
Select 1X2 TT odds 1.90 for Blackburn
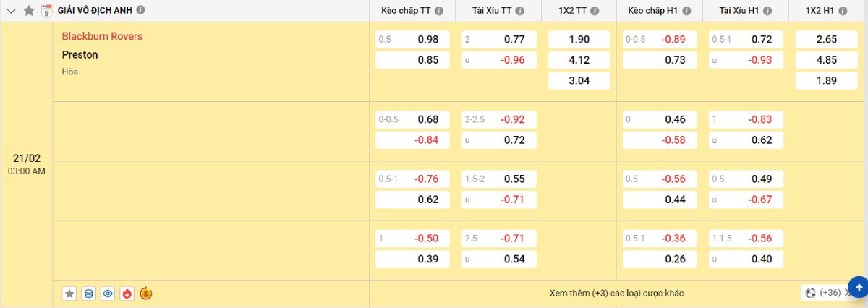pyautogui.click(x=579, y=40)
